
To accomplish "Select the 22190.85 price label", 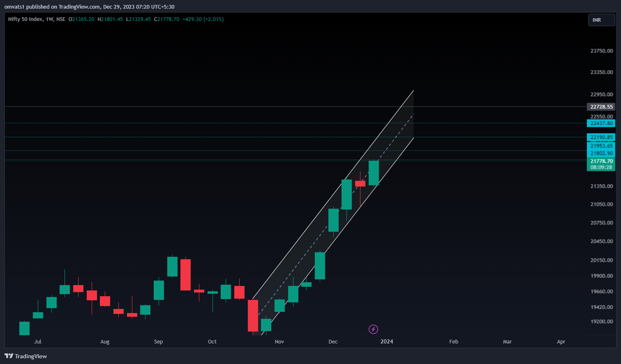I will click(x=601, y=137).
